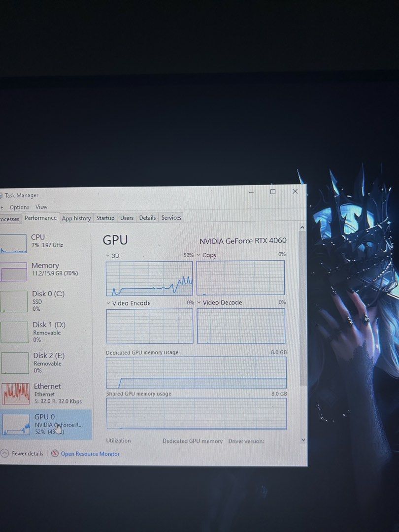Select Disk 0 (C:) in sidebar
The width and height of the screenshot is (399, 532).
click(x=45, y=301)
